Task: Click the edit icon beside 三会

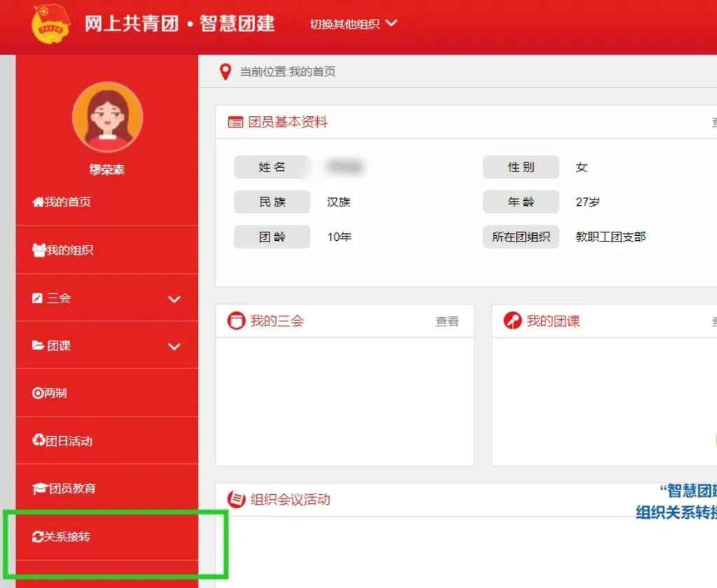Action: pyautogui.click(x=38, y=298)
